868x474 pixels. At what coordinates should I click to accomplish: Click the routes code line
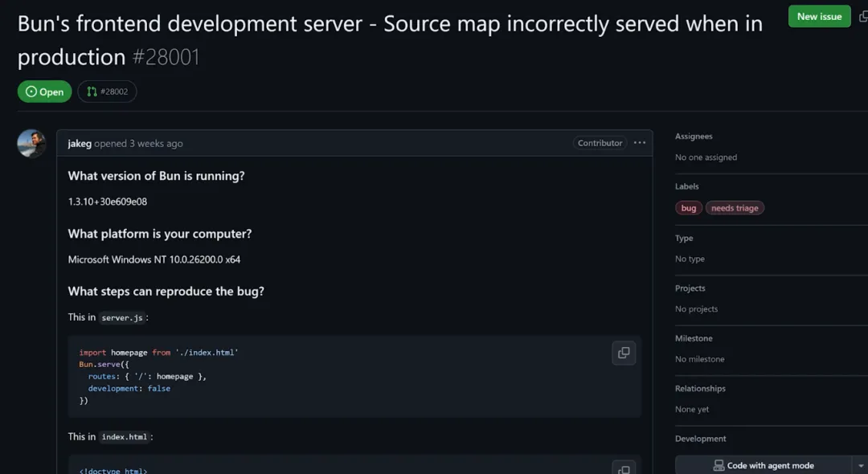click(147, 377)
